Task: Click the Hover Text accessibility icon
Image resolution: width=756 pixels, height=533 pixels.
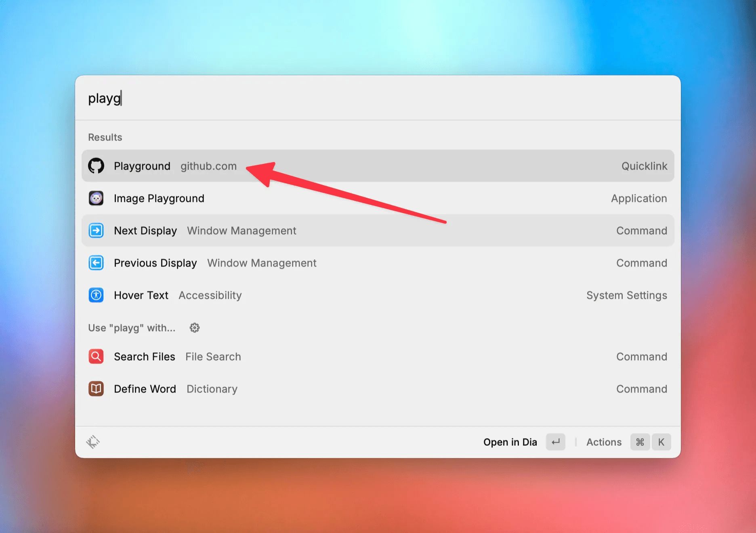Action: click(x=96, y=295)
